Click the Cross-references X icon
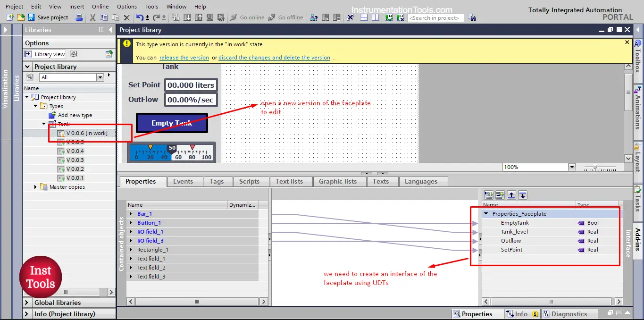This screenshot has width=644, height=320. [x=351, y=17]
